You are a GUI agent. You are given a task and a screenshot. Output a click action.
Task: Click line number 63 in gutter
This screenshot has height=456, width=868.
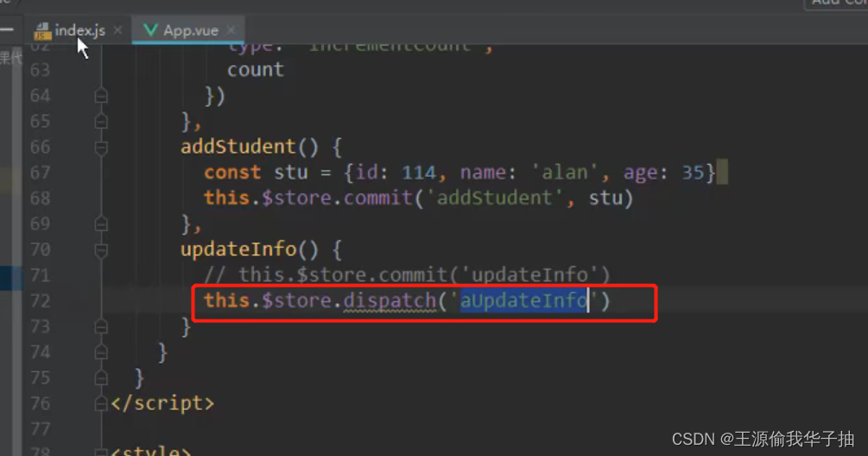click(40, 70)
